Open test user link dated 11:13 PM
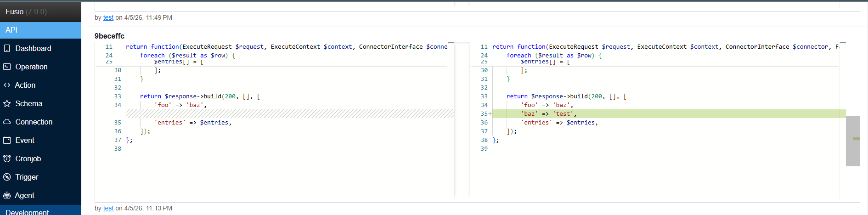 click(x=108, y=208)
